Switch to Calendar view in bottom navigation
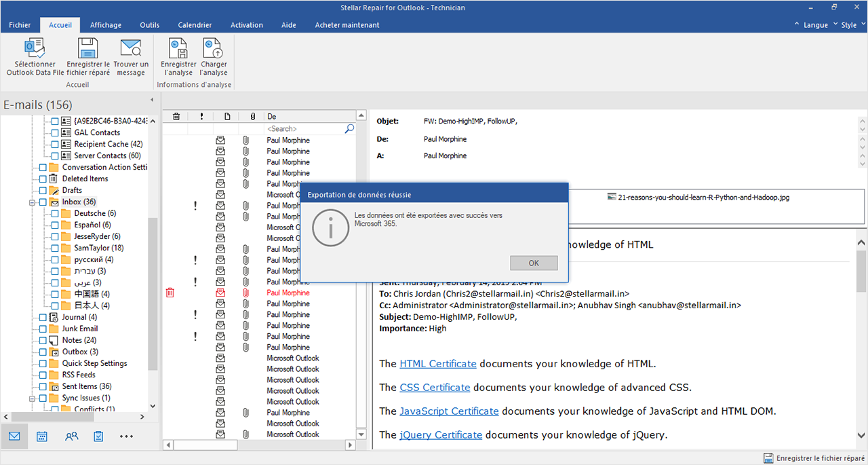 (42, 436)
